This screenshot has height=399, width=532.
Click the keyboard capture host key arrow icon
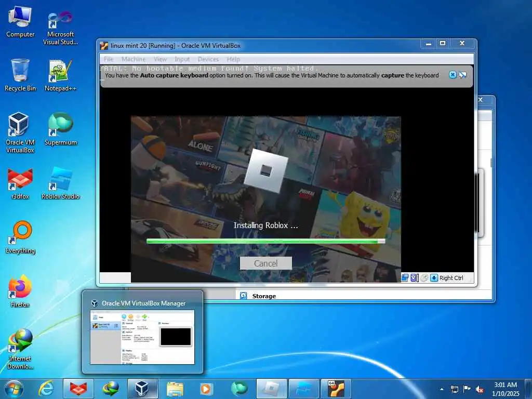[434, 278]
